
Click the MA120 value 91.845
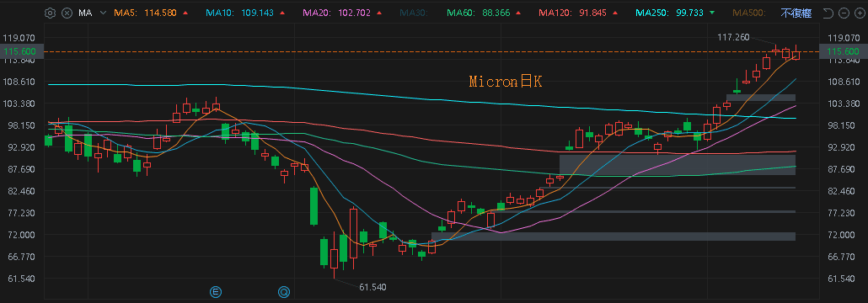592,13
